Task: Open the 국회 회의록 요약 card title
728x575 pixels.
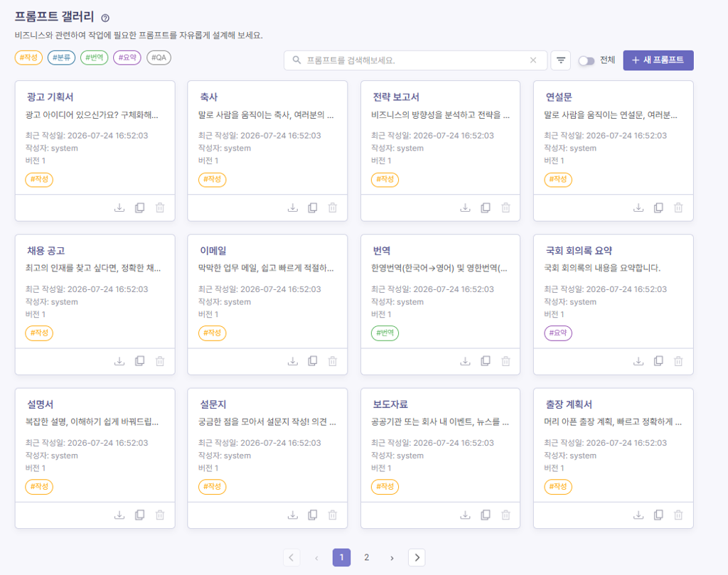Action: [x=579, y=251]
